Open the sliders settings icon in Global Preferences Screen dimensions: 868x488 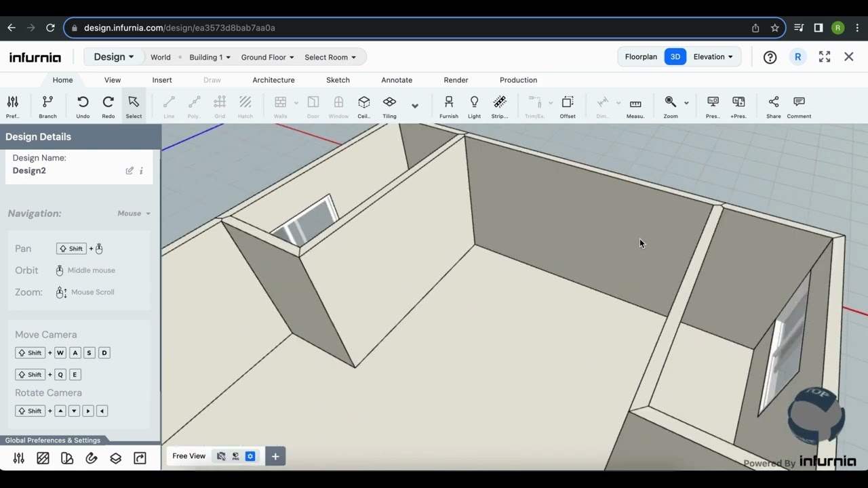coord(19,458)
